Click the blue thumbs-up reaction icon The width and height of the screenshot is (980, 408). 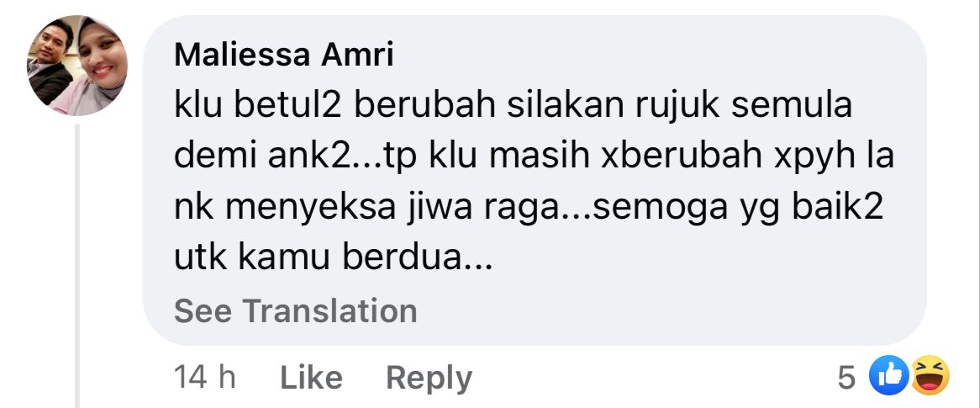pyautogui.click(x=889, y=375)
